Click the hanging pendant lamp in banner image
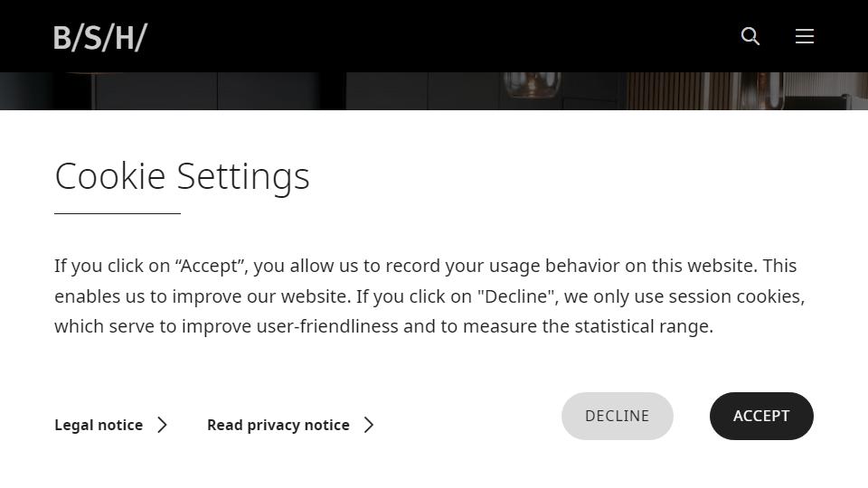The width and height of the screenshot is (868, 488). pos(532,86)
